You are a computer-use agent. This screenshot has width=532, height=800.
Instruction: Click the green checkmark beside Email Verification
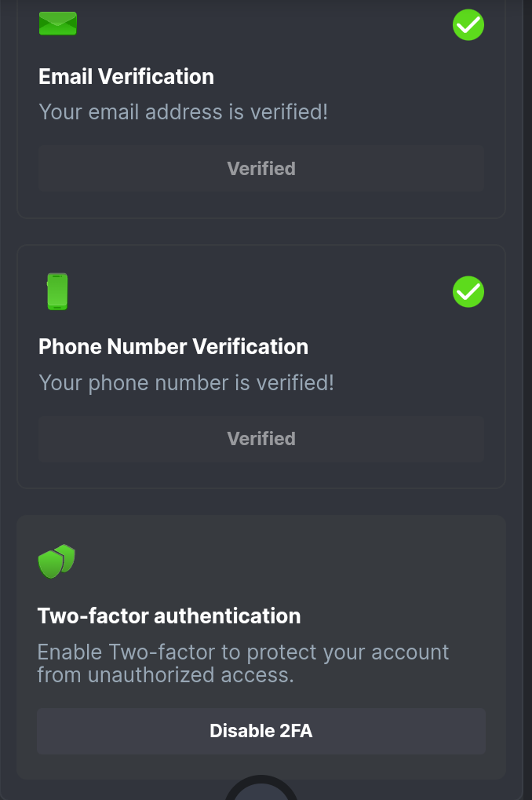(468, 24)
